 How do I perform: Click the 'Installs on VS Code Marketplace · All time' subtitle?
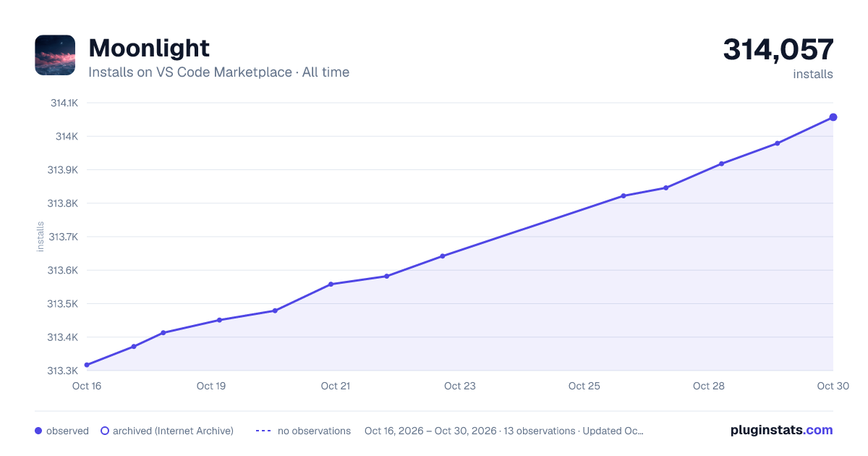pos(218,72)
